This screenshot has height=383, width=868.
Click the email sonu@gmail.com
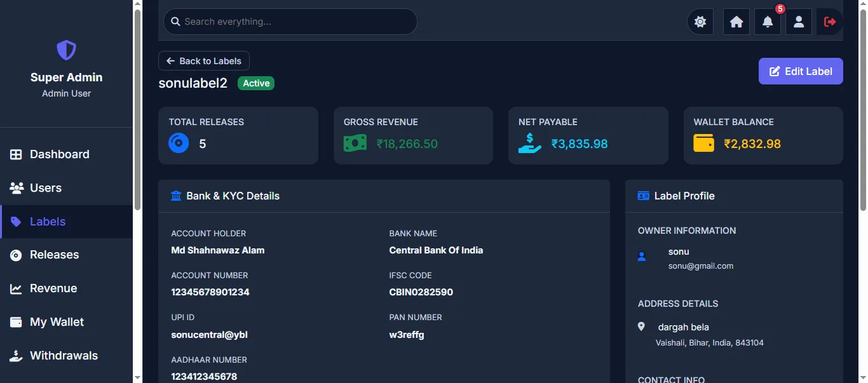click(701, 266)
